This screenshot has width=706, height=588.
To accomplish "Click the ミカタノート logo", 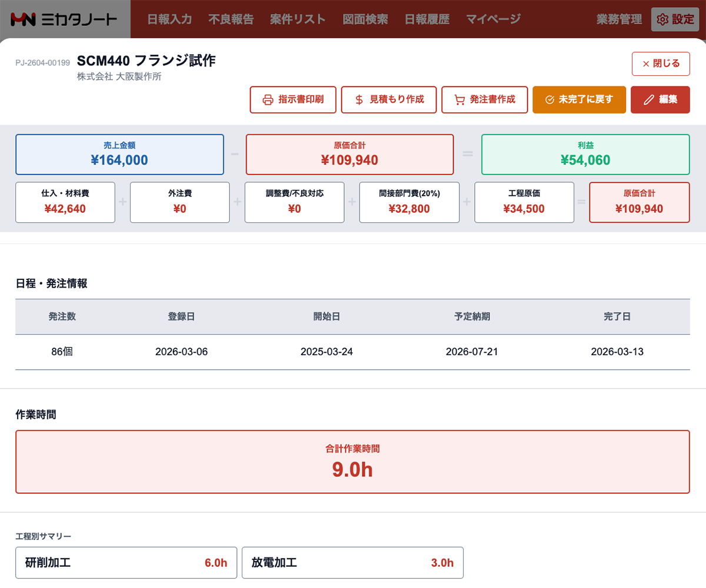I will [x=56, y=19].
